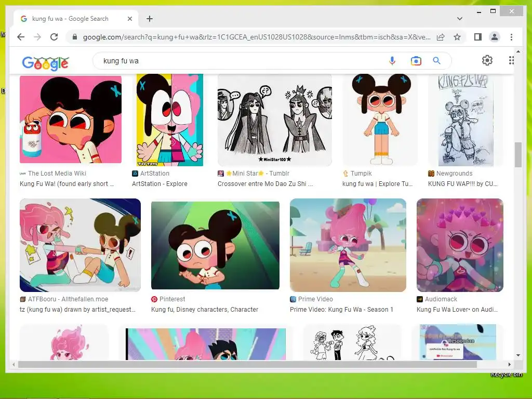This screenshot has width=532, height=399.
Task: Go back to the previous page
Action: point(21,37)
